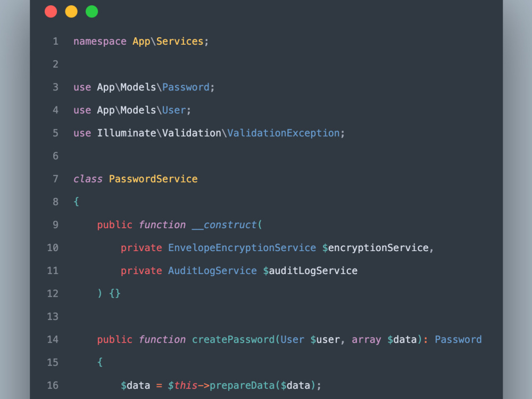Click the 'namespace' keyword on line 1
Viewport: 532px width, 399px height.
[x=100, y=41]
